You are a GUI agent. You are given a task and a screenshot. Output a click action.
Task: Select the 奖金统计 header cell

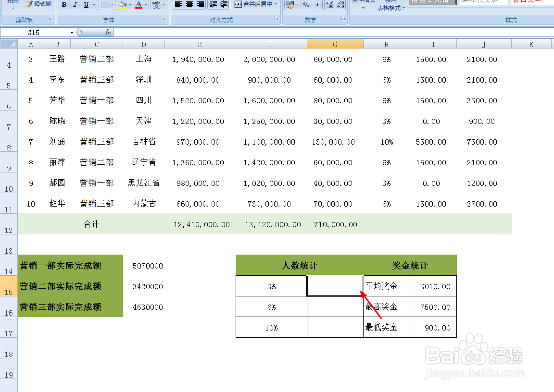[x=410, y=265]
